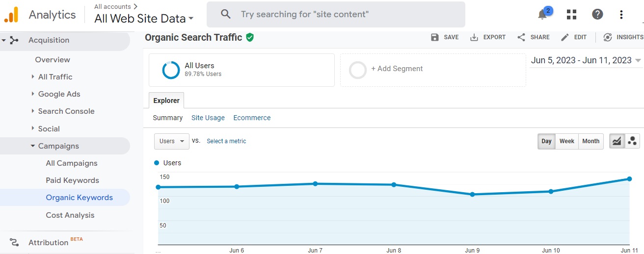Open Paid Keywords report
The image size is (644, 254).
pos(72,180)
